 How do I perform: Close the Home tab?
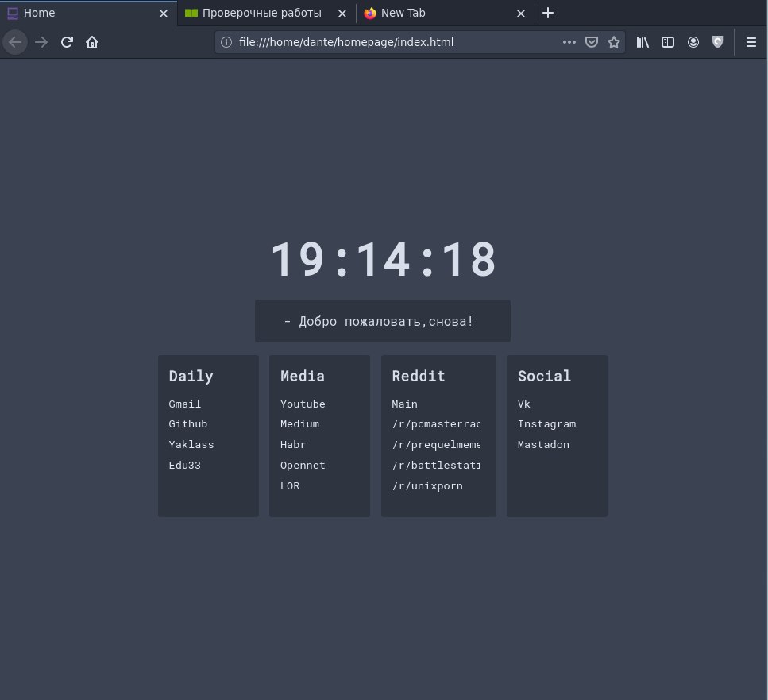click(x=164, y=14)
